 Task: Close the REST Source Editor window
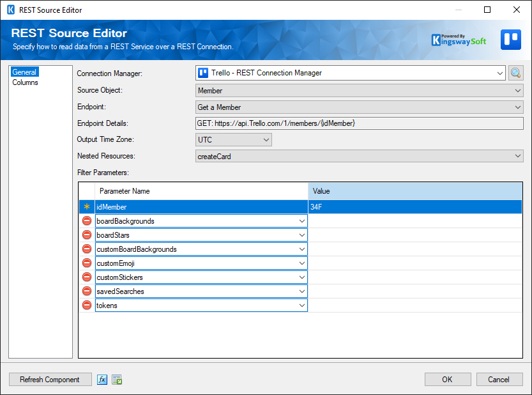[517, 10]
